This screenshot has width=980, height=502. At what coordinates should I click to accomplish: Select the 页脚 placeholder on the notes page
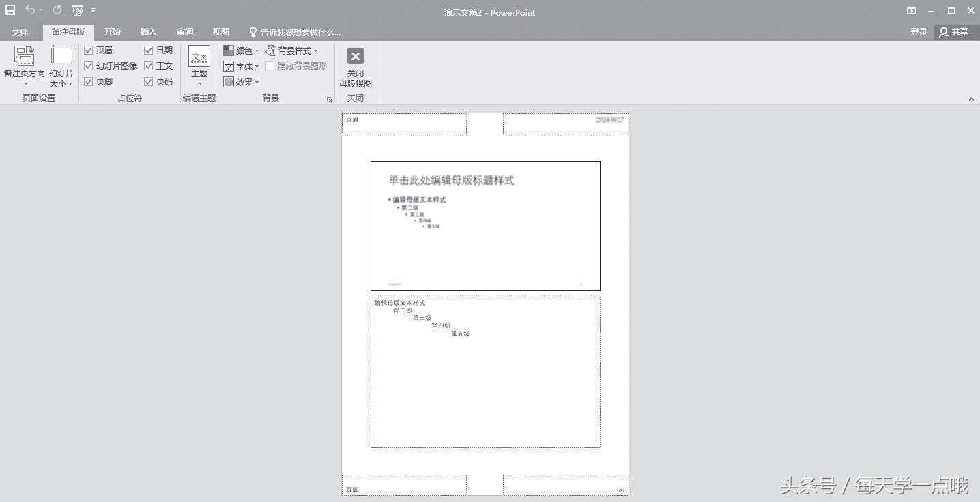[x=403, y=484]
